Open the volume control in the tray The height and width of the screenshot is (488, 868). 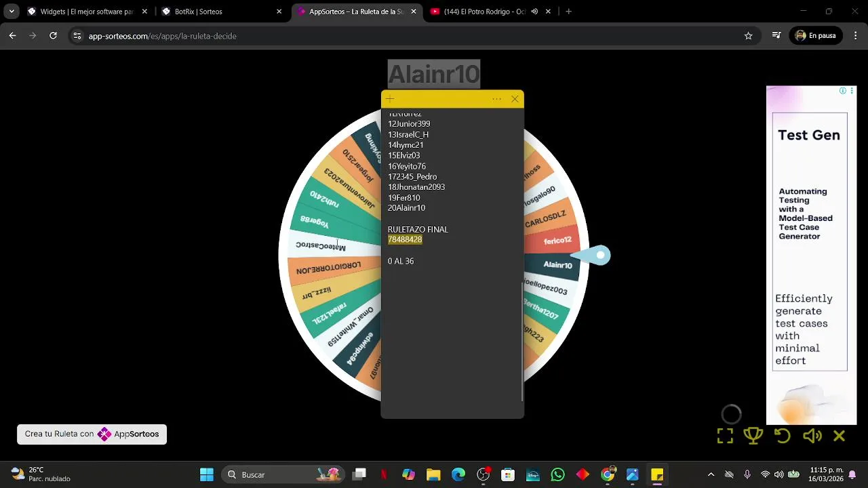pos(778,474)
